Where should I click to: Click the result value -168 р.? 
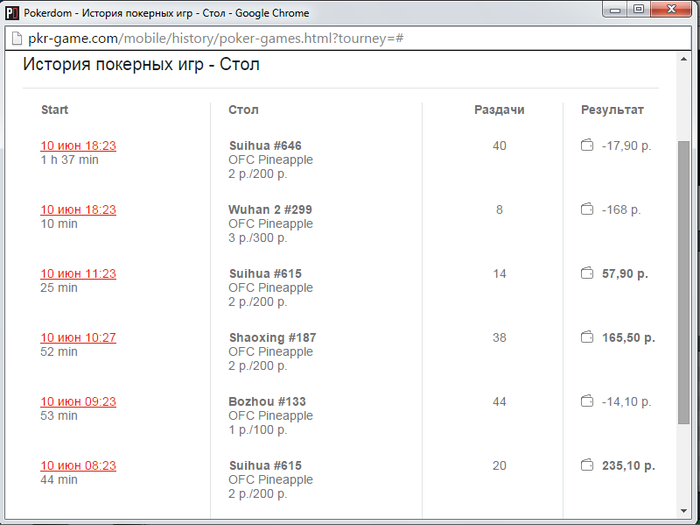coord(621,210)
